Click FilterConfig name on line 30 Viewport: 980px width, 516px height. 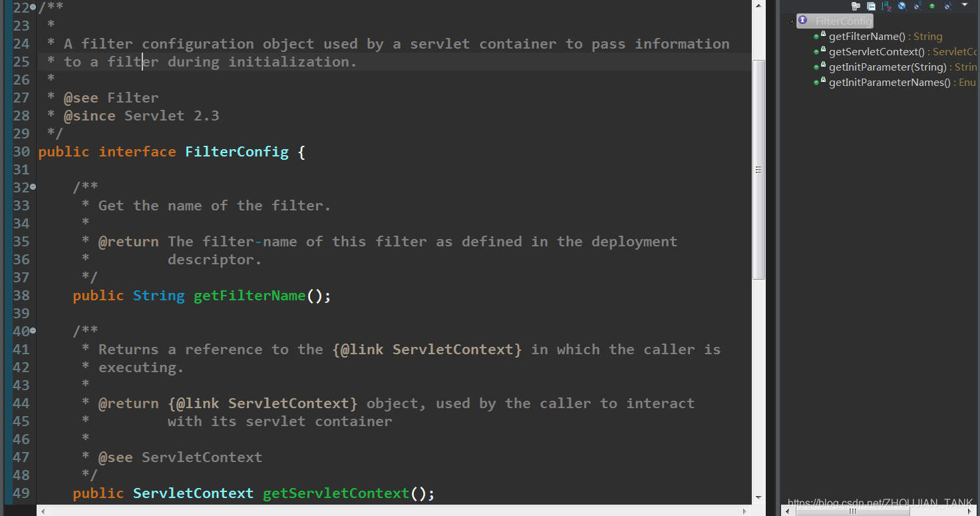point(237,152)
